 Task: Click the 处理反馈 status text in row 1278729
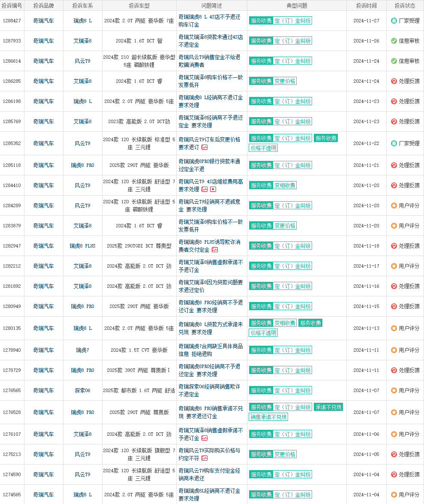409,370
